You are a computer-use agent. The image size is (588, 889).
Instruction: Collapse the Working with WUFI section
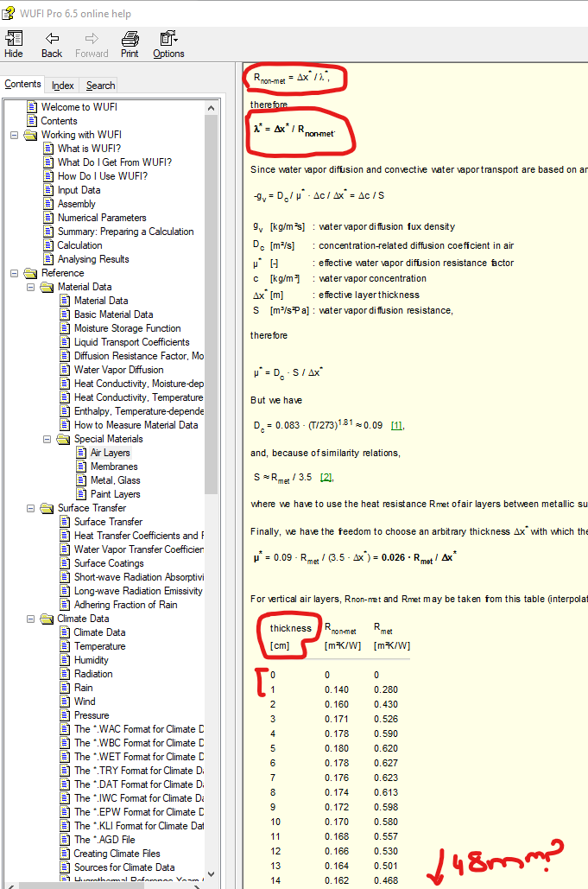pos(15,135)
